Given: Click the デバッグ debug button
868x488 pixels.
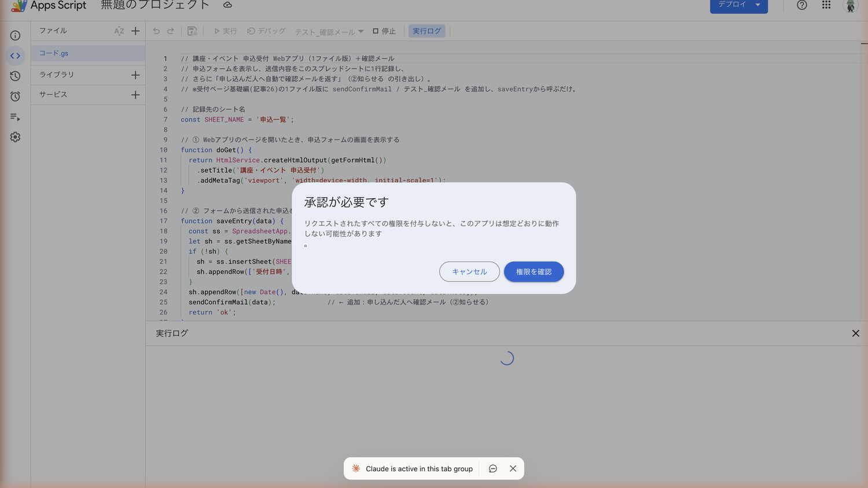Looking at the screenshot, I should point(266,31).
